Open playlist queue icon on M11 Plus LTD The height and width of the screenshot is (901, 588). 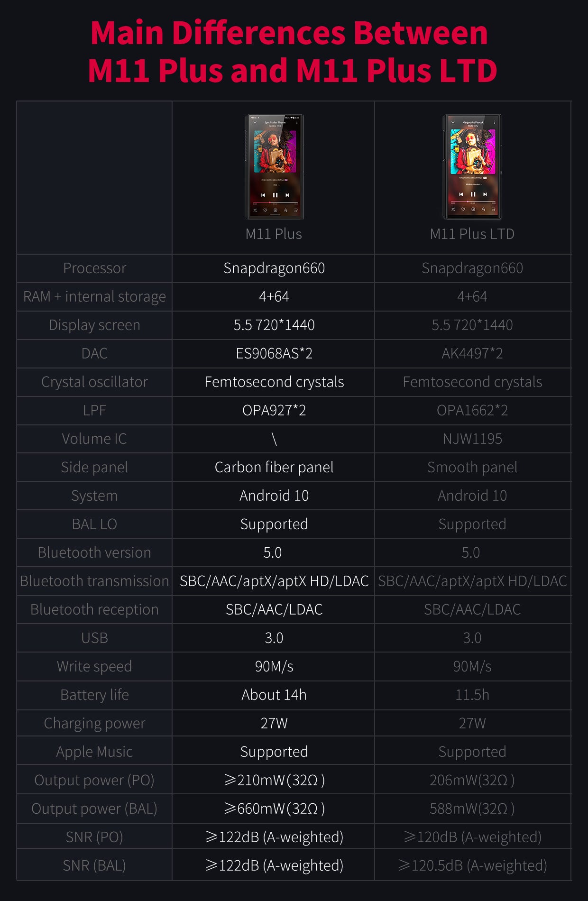coord(493,209)
